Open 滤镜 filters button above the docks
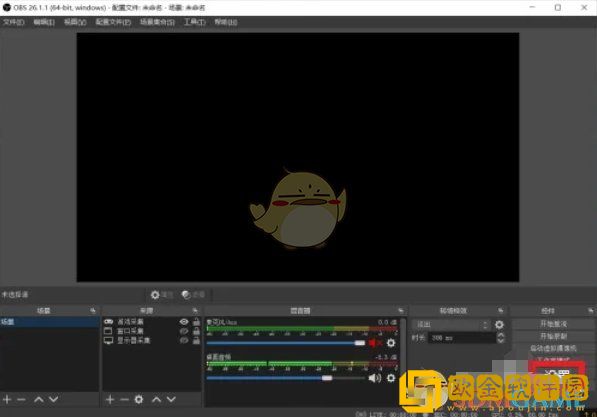597x417 pixels. [193, 295]
